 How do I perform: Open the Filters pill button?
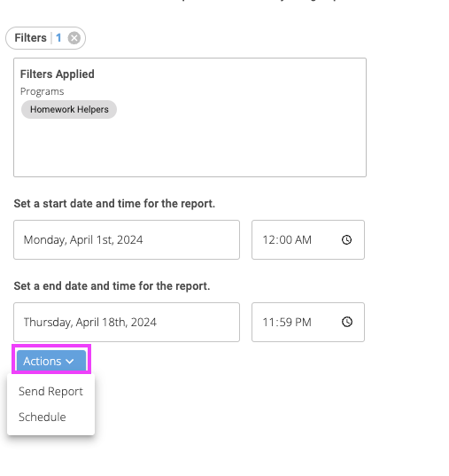click(45, 38)
